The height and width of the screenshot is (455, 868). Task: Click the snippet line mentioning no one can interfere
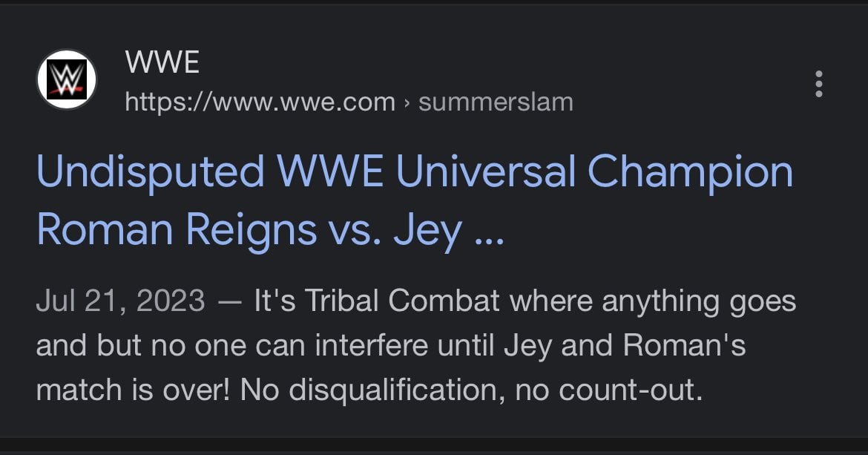pos(391,346)
